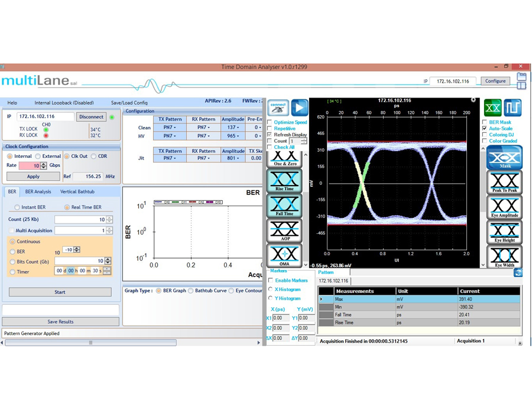Open the Save/Load Config menu

129,103
